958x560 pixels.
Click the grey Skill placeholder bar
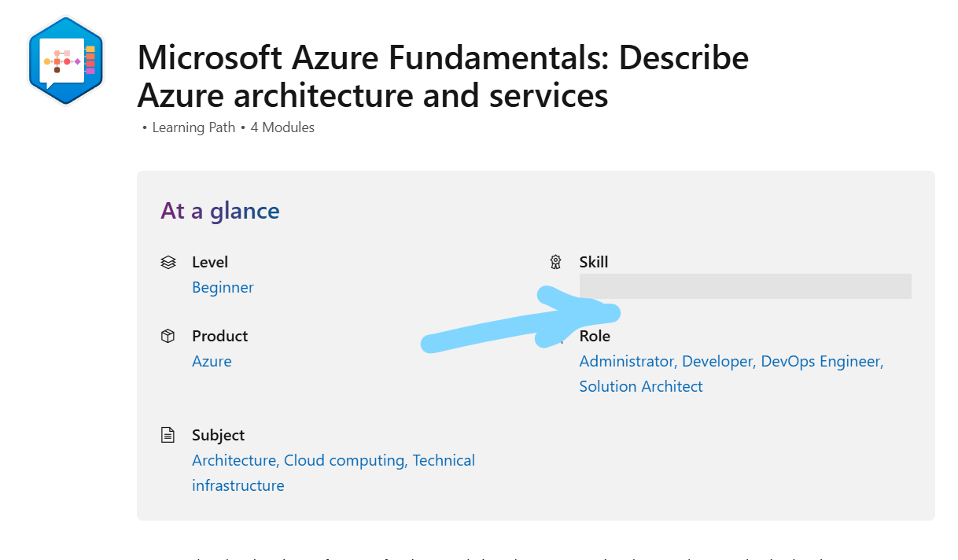[745, 286]
